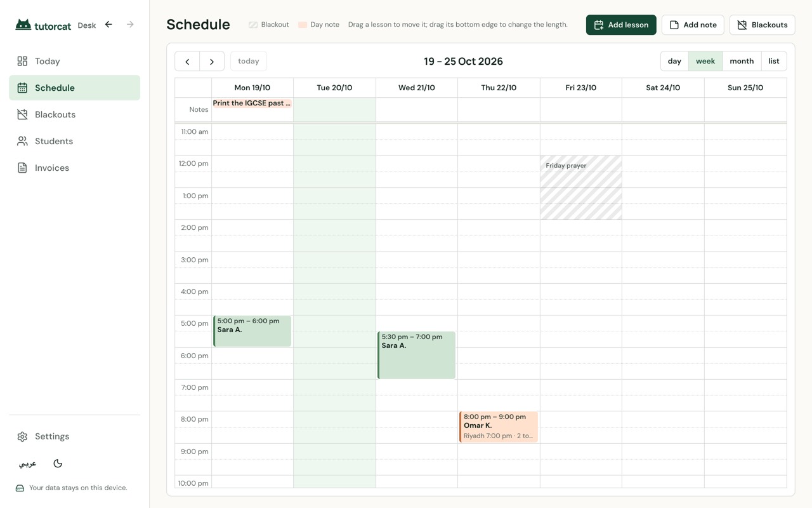Switch to month view
This screenshot has height=508, width=812.
click(742, 61)
